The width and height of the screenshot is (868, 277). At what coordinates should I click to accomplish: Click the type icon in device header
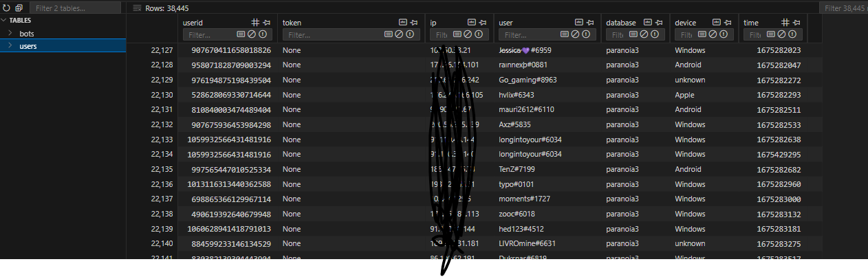pos(716,23)
